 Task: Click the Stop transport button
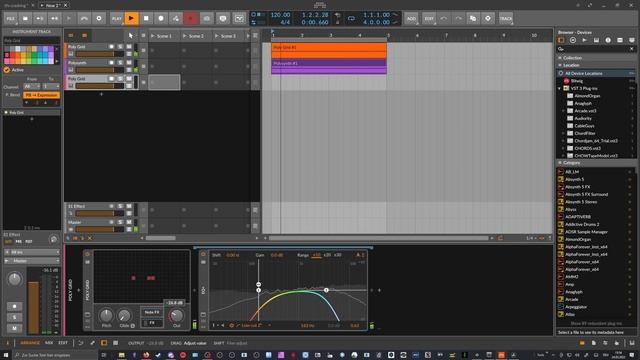point(146,18)
